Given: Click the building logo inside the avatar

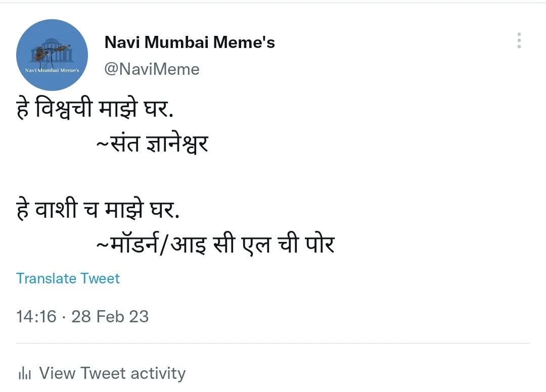Looking at the screenshot, I should click(x=51, y=51).
